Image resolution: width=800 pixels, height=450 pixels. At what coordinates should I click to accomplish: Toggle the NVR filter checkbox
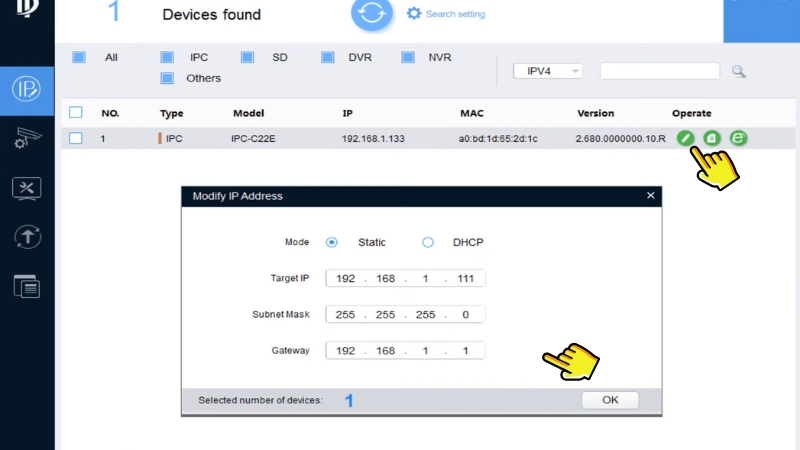[407, 58]
